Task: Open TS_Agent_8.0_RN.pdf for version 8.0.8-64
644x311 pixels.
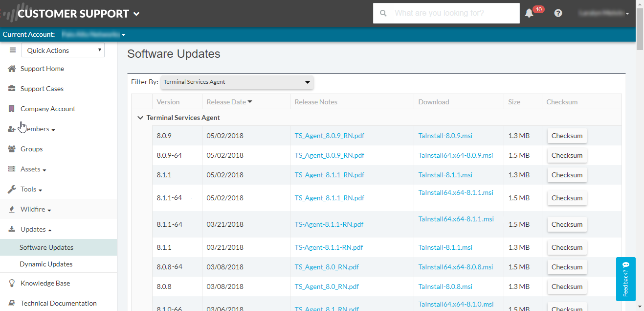Action: (327, 267)
